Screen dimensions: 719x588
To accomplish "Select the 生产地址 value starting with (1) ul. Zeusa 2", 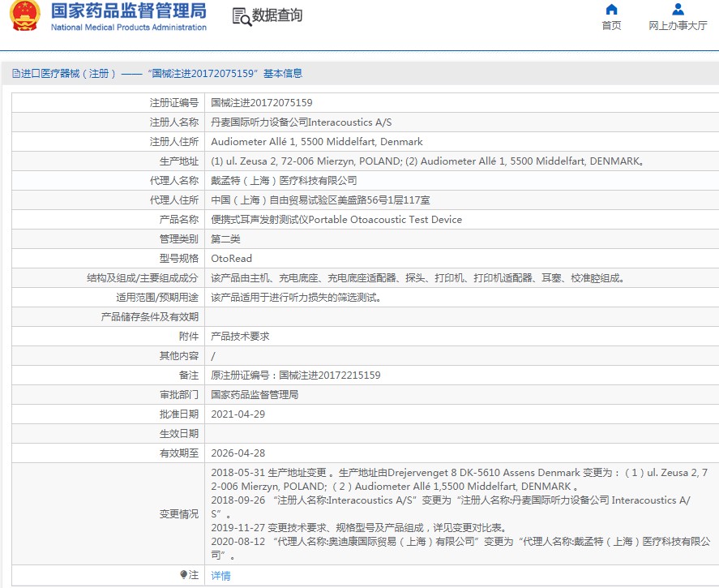I will (427, 161).
